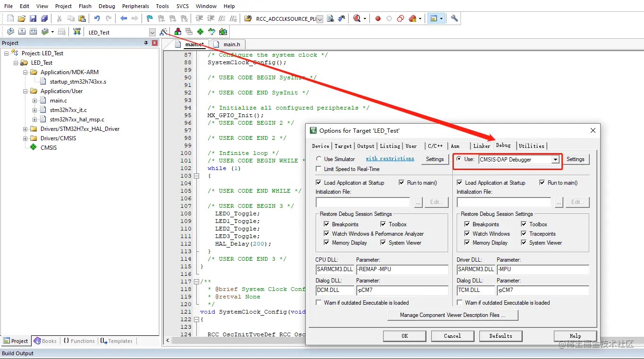The height and width of the screenshot is (359, 644).
Task: Select the Use debugger radio button
Action: coord(459,159)
